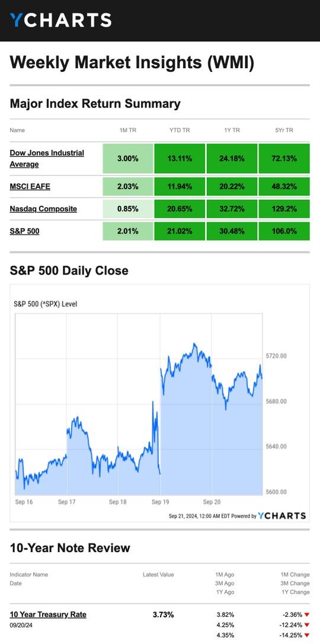Click the S&P 500 (^SPX) Level chart title
This screenshot has width=320, height=644.
[46, 304]
